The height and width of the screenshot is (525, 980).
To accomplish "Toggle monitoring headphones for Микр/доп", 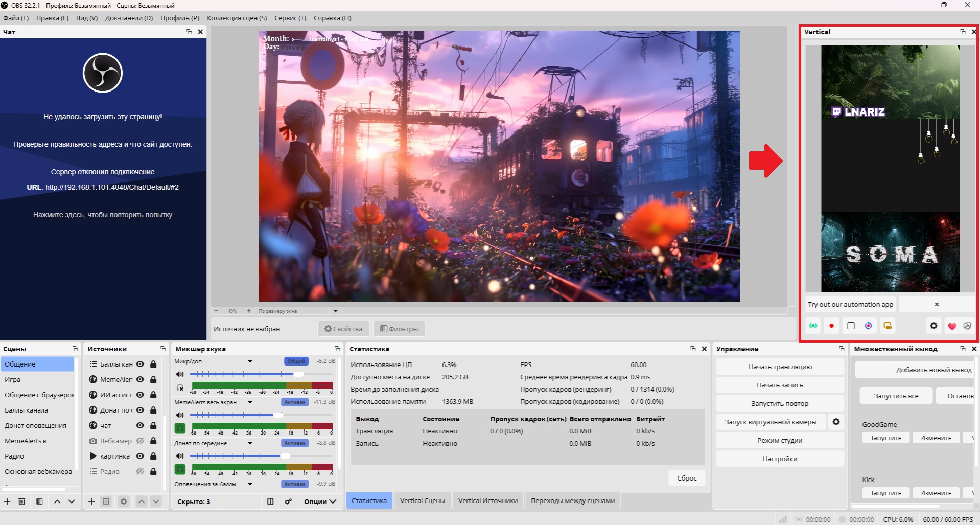I will (x=180, y=387).
